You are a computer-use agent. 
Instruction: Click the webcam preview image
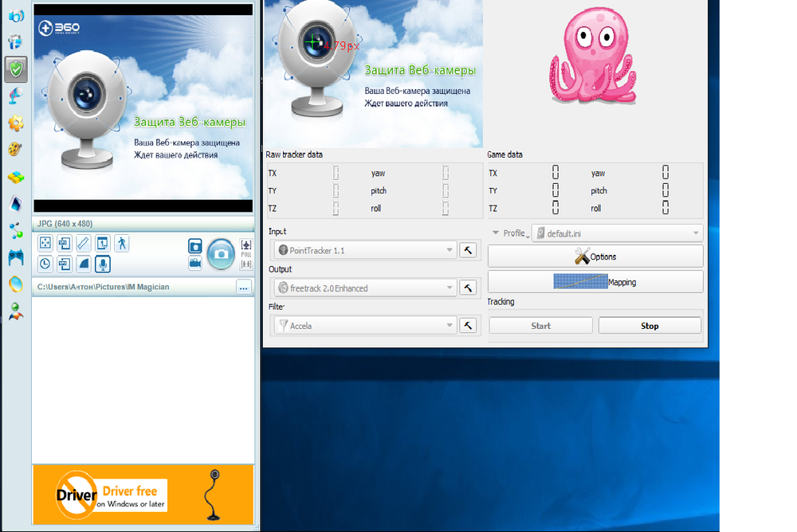coord(143,108)
